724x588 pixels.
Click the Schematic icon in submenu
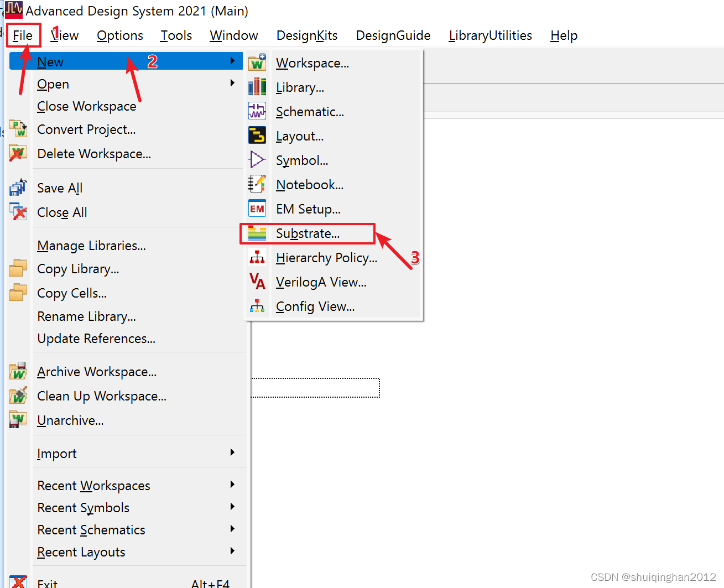click(257, 111)
